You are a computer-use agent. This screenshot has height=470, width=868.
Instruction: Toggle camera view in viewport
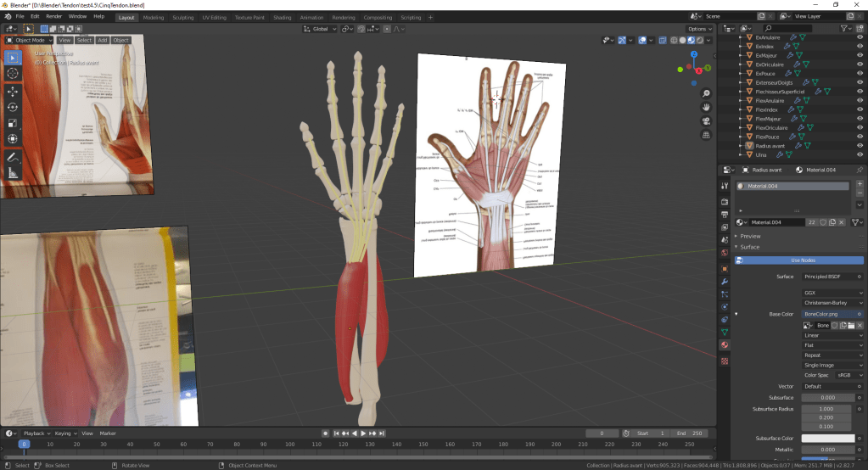tap(706, 121)
